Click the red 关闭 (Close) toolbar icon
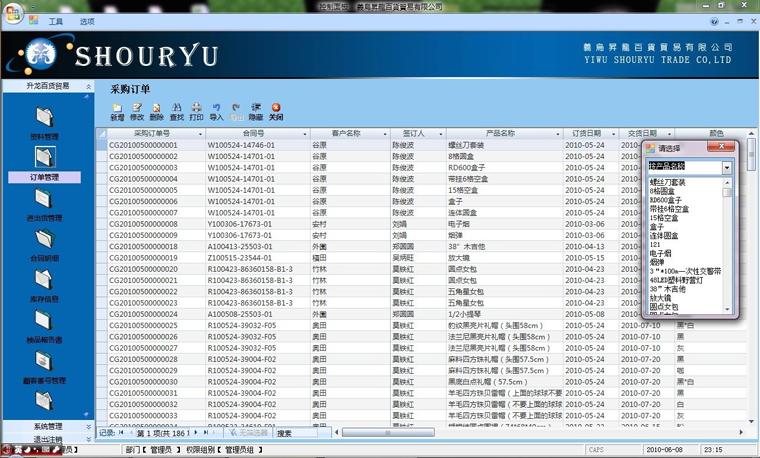 click(x=276, y=112)
